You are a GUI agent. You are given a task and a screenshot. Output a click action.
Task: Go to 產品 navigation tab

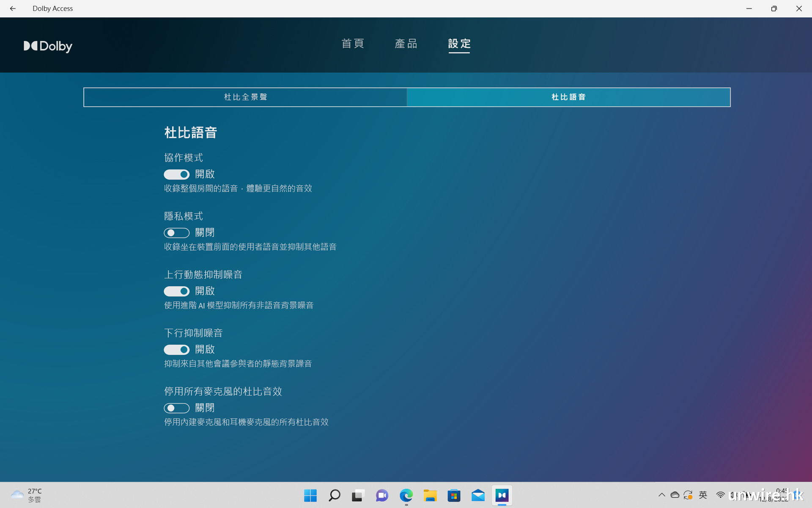point(406,44)
